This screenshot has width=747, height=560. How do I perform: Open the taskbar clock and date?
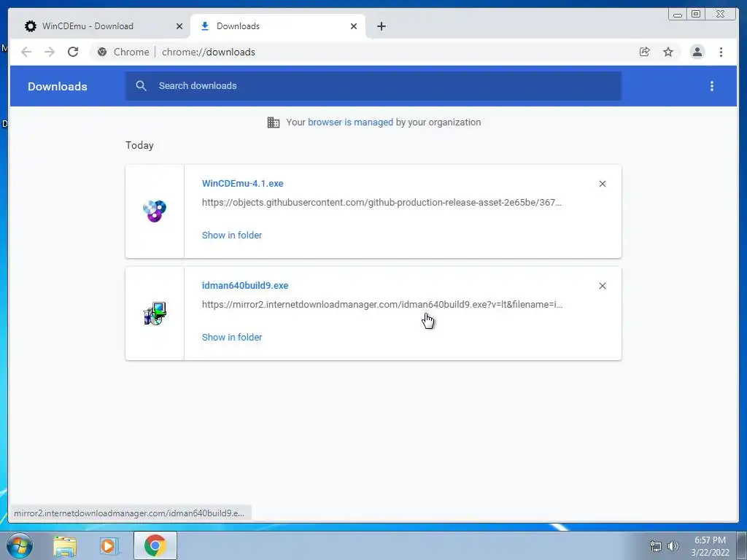pyautogui.click(x=710, y=546)
